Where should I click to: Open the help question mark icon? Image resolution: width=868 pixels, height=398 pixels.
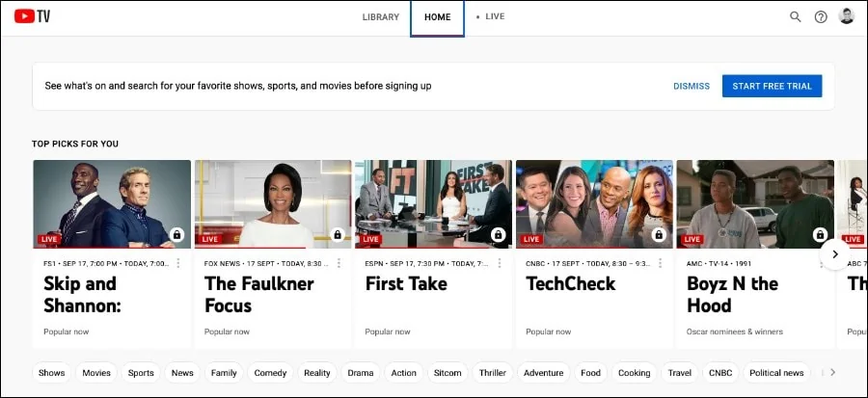coord(821,17)
